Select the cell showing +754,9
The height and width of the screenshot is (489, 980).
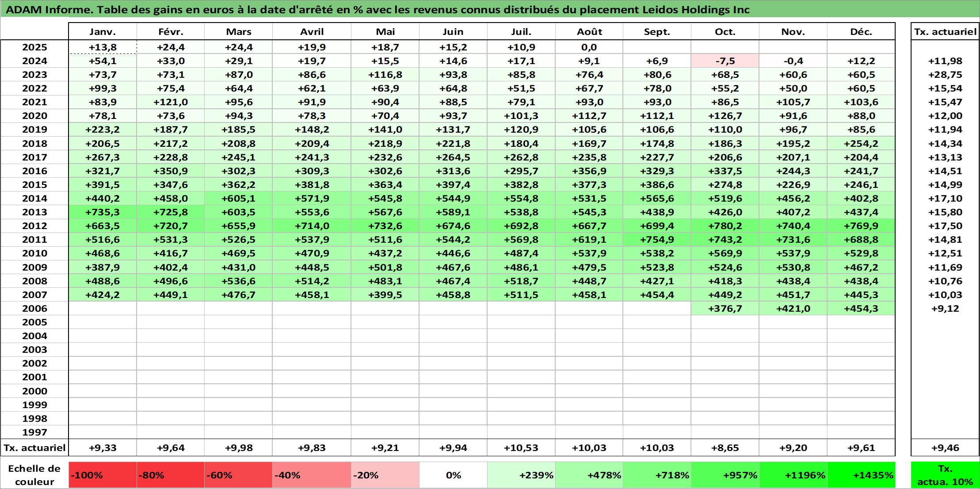pyautogui.click(x=657, y=240)
